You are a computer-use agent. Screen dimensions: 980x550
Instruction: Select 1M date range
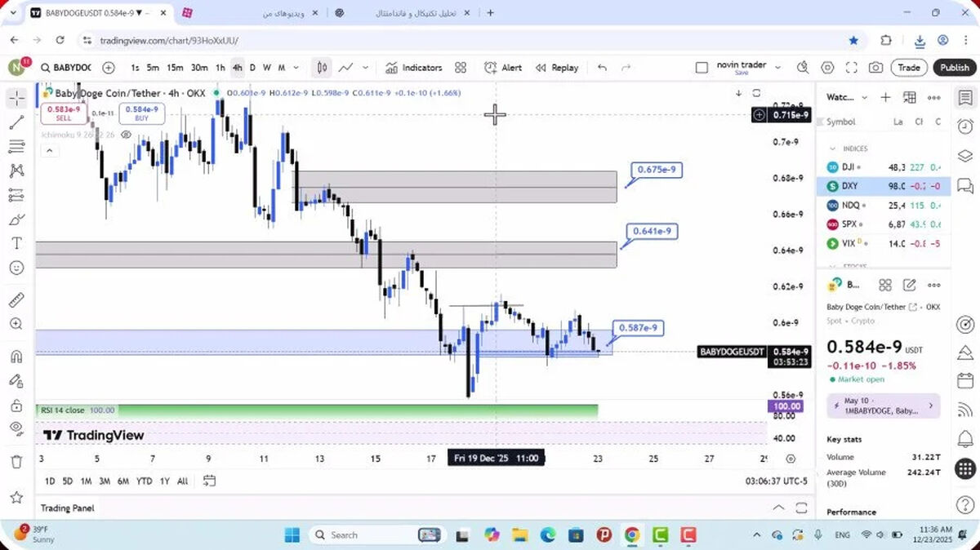point(86,481)
